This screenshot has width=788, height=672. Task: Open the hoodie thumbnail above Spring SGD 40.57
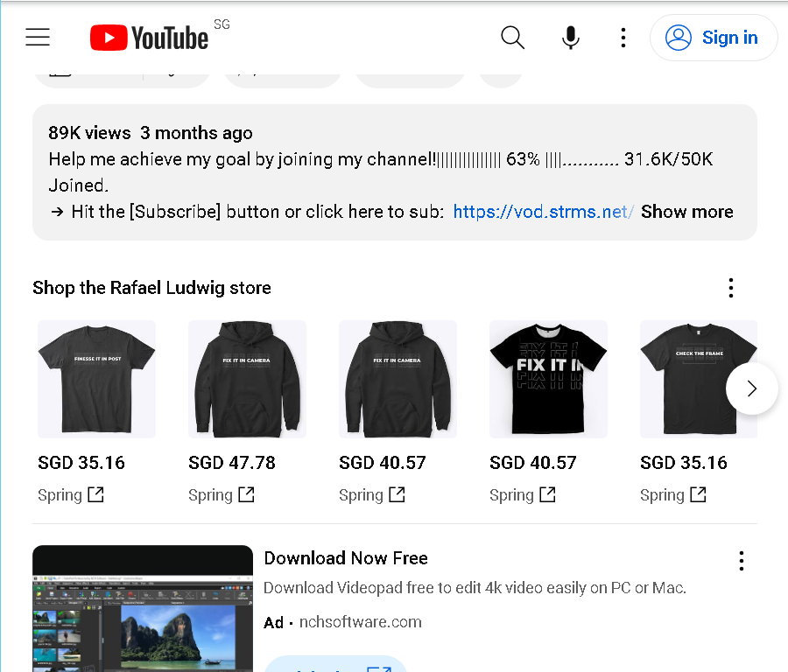398,379
